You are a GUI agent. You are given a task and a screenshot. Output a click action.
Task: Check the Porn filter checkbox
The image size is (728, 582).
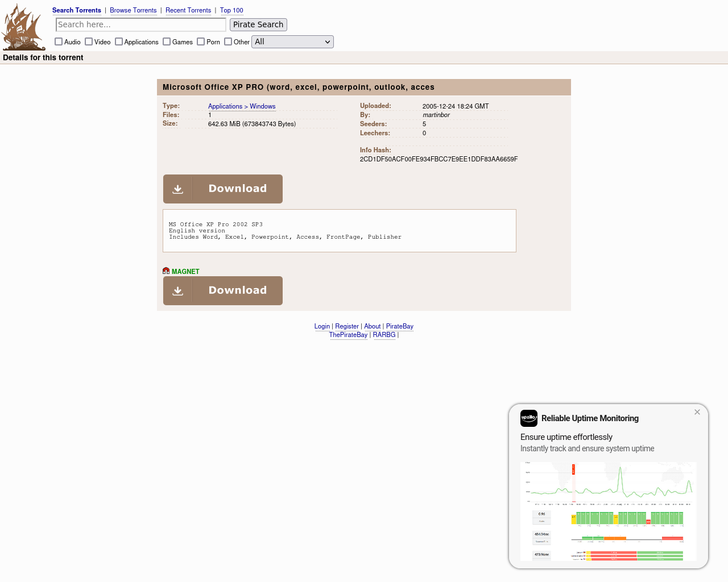point(201,41)
